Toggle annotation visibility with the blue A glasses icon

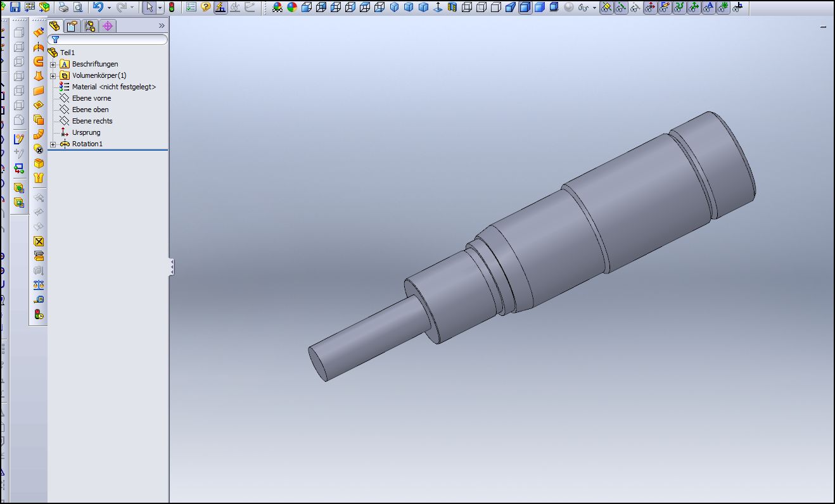[x=708, y=8]
